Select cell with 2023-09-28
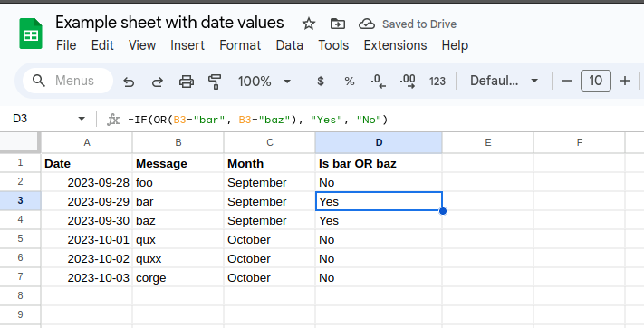Screen dimensions: 644x328 point(87,182)
